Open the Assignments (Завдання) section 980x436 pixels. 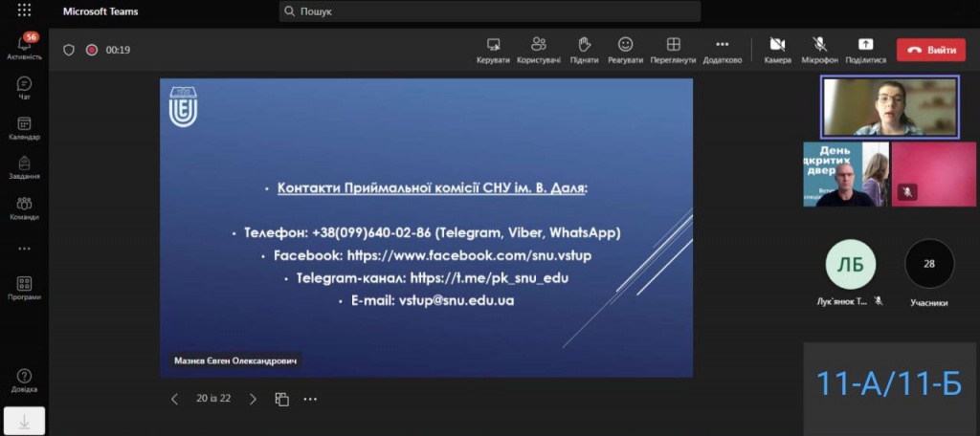click(x=24, y=167)
